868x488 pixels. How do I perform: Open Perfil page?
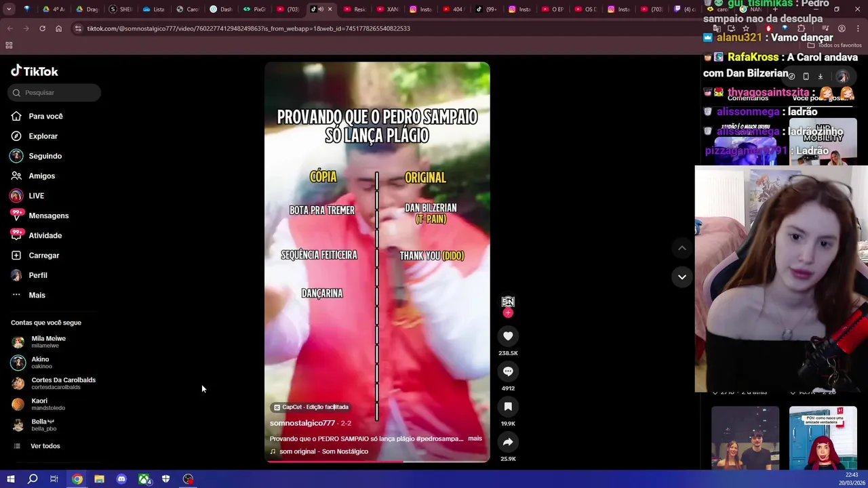(x=28, y=275)
